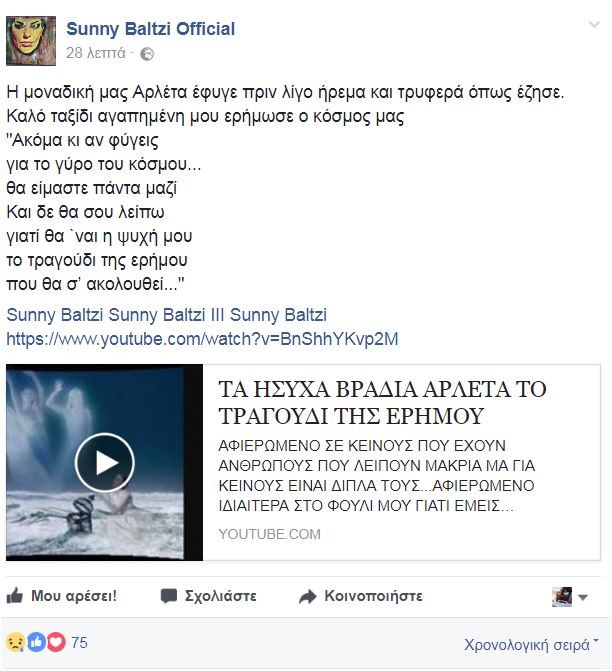Image resolution: width=612 pixels, height=671 pixels.
Task: Open the 28 λεπτά timestamp link
Action: [96, 53]
